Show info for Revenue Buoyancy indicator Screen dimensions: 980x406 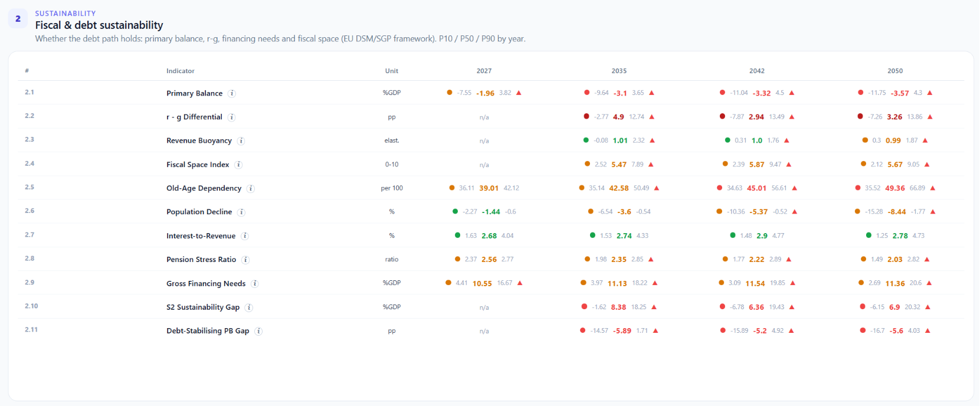click(241, 141)
